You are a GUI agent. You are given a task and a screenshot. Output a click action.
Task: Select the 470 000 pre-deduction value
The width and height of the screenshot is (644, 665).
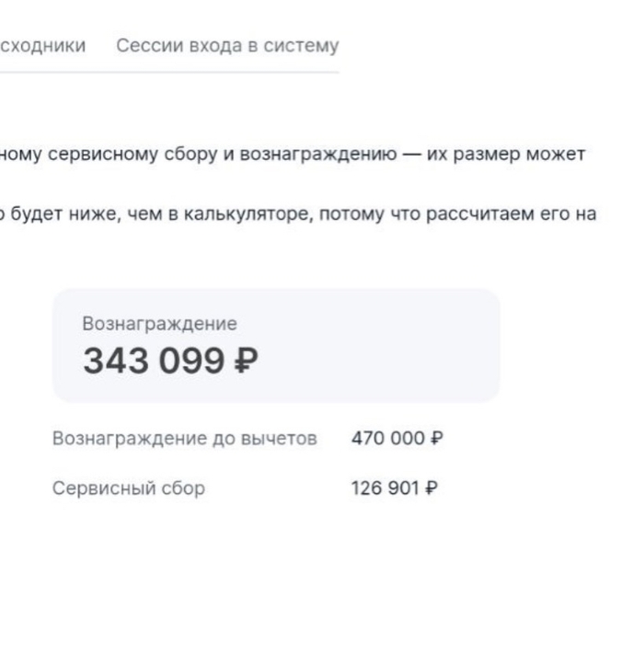[388, 439]
